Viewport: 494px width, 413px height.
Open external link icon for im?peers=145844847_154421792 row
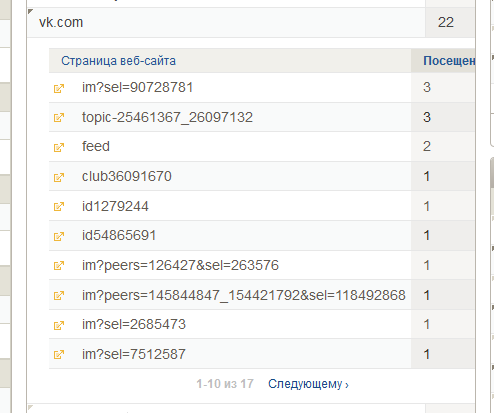[59, 295]
